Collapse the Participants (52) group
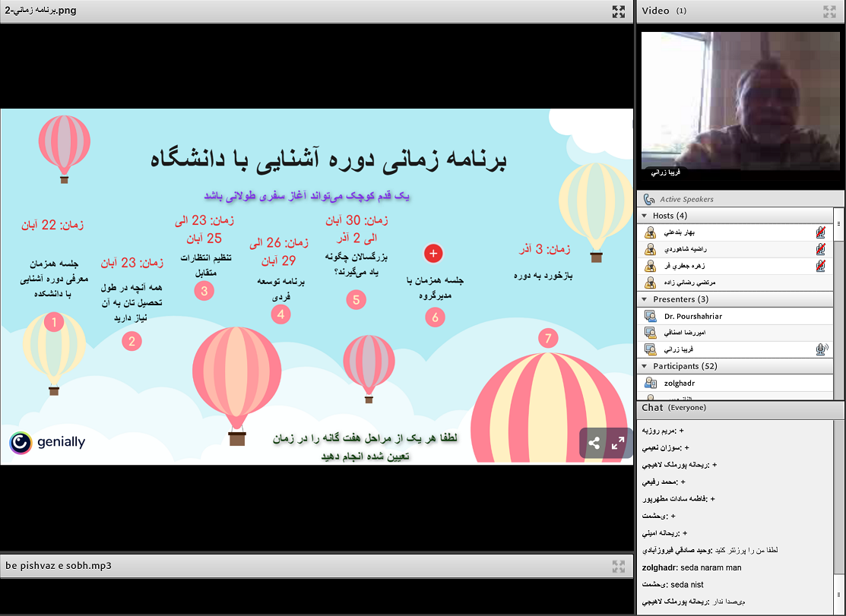Screen dimensions: 846x616 (645, 366)
